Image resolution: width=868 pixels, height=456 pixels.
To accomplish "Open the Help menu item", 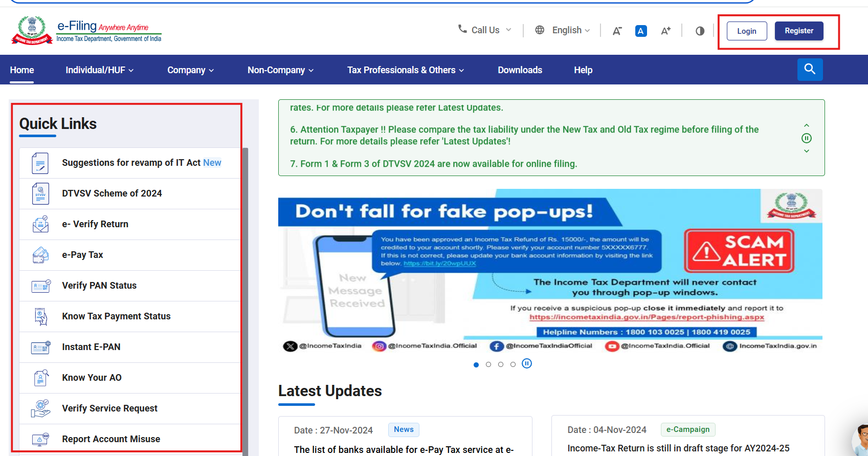I will 583,70.
